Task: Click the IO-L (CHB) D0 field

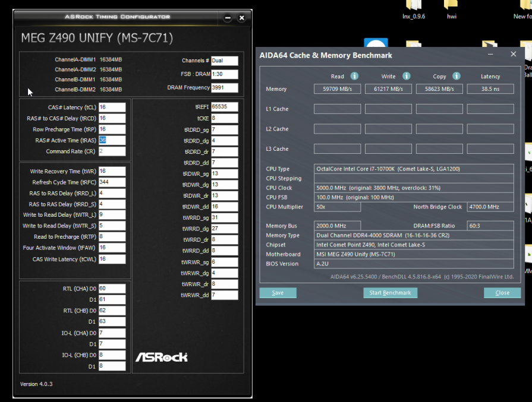Action: pyautogui.click(x=112, y=355)
